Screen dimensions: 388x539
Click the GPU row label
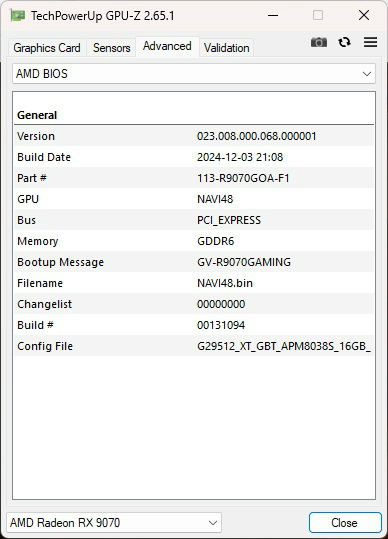point(28,199)
